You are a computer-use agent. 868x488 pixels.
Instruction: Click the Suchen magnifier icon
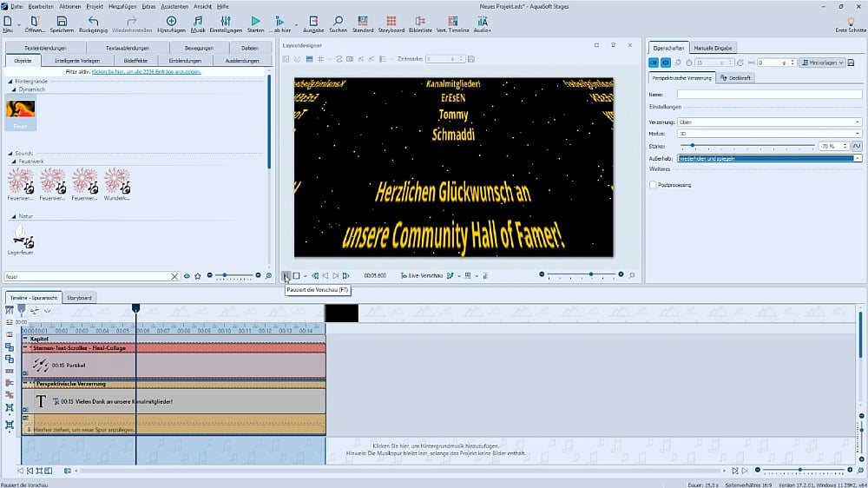click(x=339, y=21)
